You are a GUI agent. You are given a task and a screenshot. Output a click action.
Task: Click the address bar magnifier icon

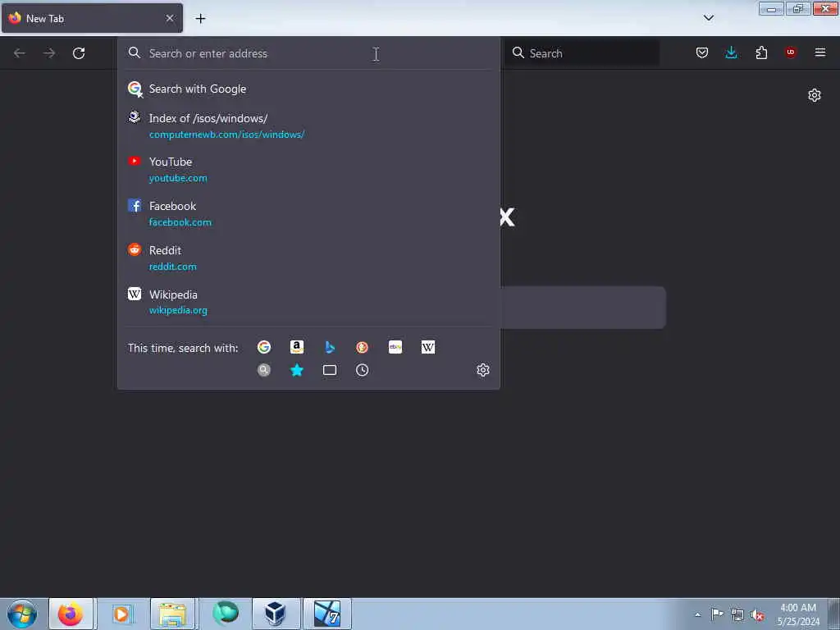click(135, 52)
